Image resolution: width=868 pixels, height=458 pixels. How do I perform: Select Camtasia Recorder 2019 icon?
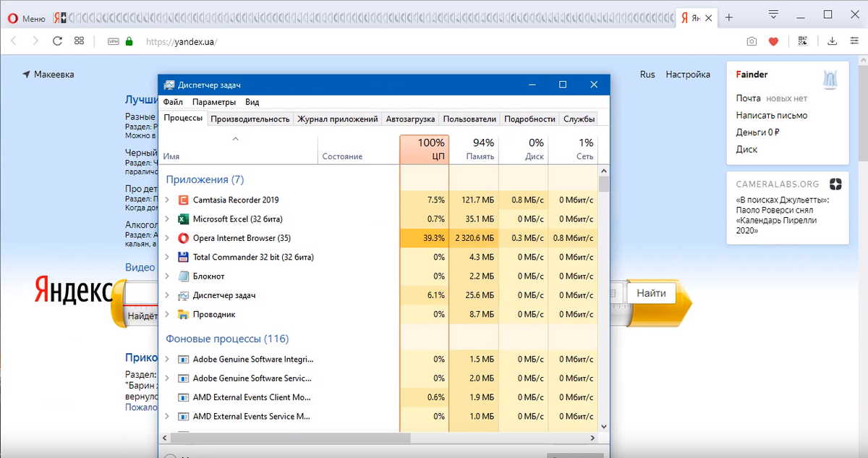[x=183, y=200]
